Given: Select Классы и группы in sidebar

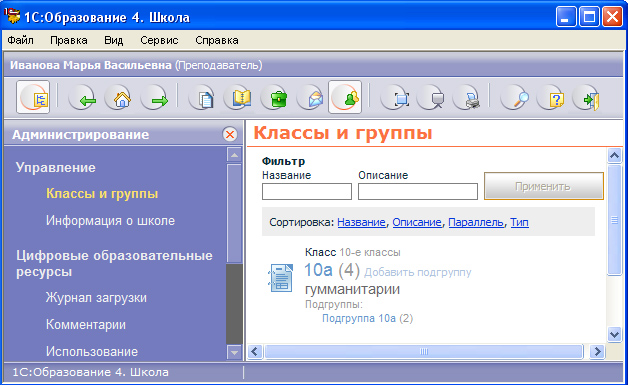Looking at the screenshot, I should [x=102, y=194].
